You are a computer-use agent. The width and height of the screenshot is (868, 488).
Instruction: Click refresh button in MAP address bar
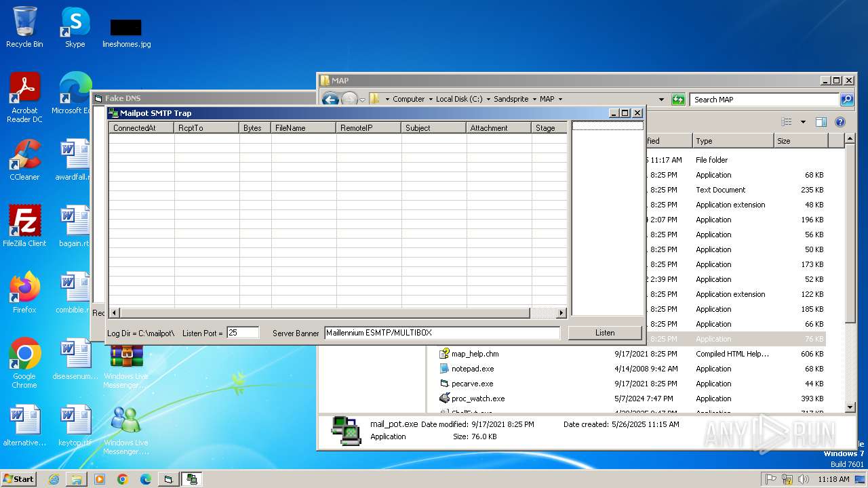[x=678, y=100]
